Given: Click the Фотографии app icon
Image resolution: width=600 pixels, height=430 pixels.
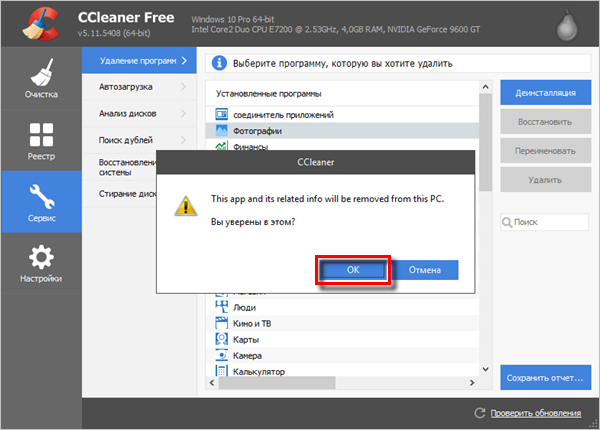Looking at the screenshot, I should (222, 130).
